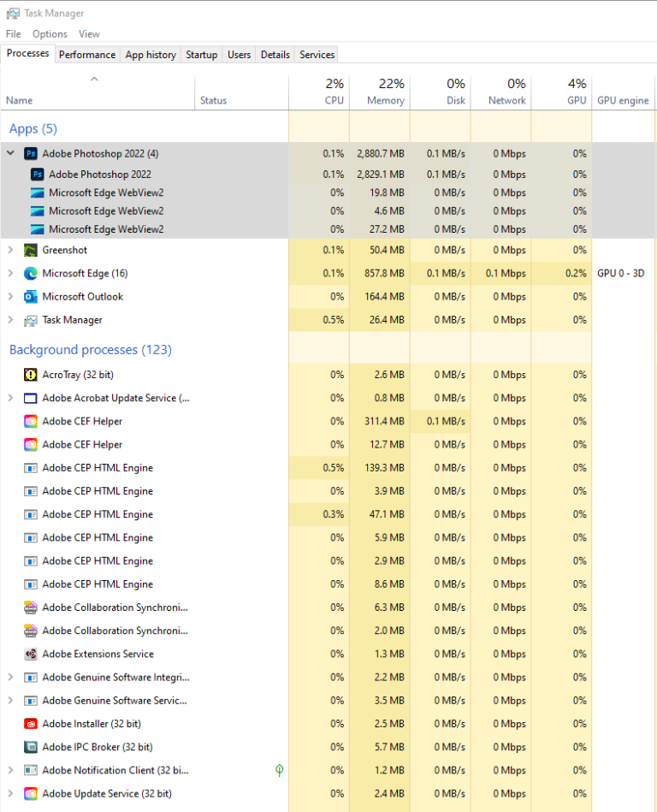The image size is (657, 812).
Task: Select the first Microsoft Edge WebView2 row
Action: pyautogui.click(x=106, y=193)
